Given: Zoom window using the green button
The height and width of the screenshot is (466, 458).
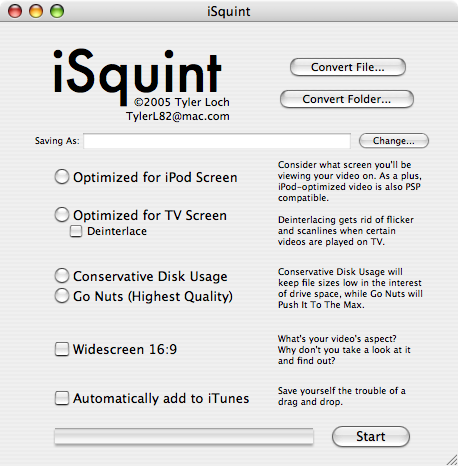Looking at the screenshot, I should coord(57,11).
